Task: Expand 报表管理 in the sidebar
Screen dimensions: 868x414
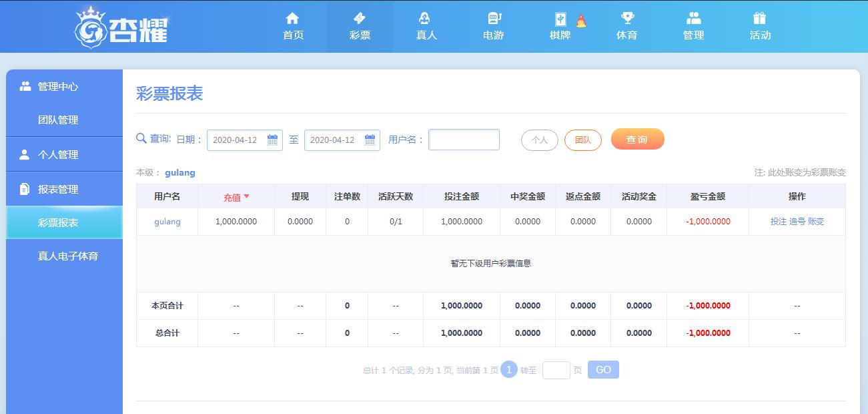Action: tap(58, 189)
